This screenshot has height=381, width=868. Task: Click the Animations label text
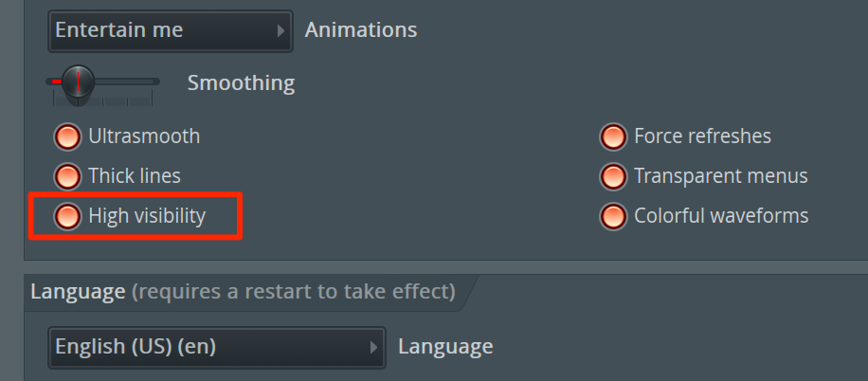(x=360, y=30)
